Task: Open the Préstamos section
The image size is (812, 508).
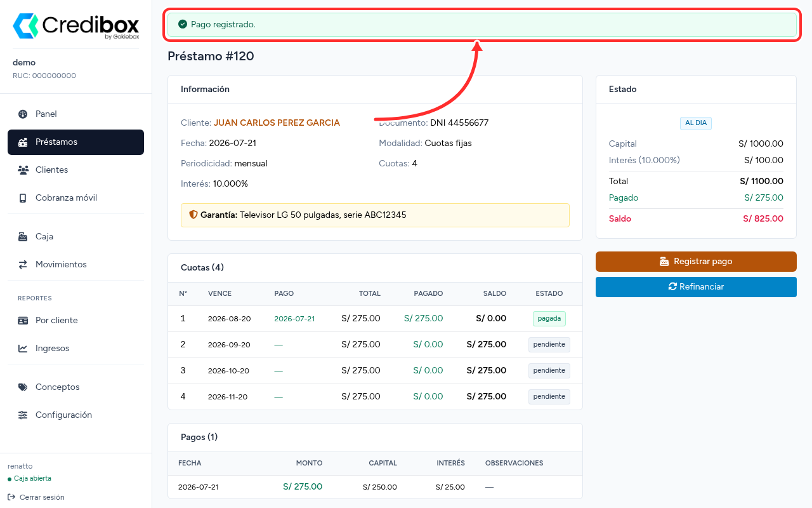Action: (75, 142)
